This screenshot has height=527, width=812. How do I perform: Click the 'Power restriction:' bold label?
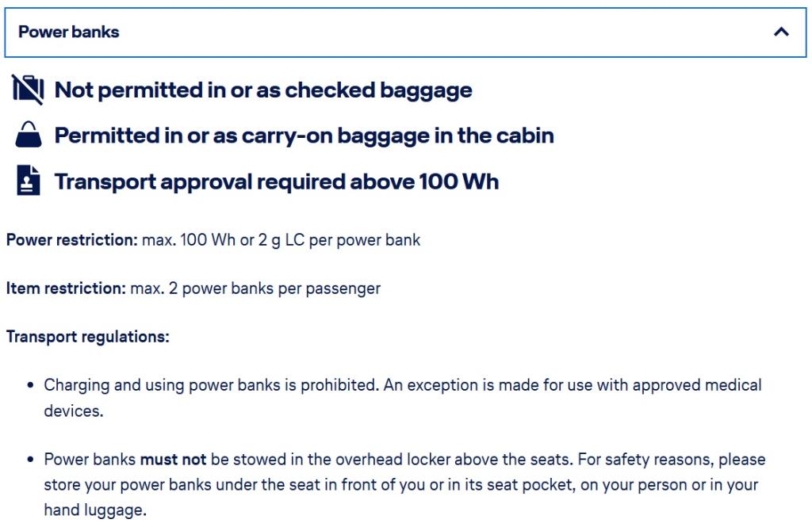coord(72,239)
